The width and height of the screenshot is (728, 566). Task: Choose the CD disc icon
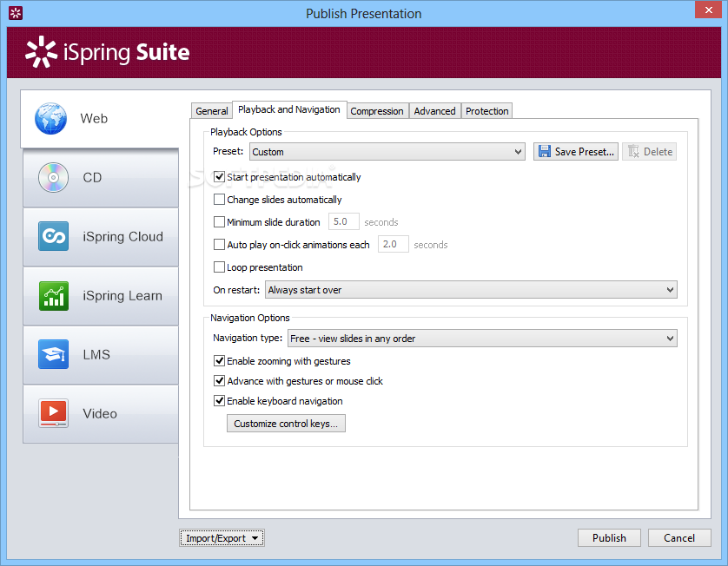tap(53, 178)
